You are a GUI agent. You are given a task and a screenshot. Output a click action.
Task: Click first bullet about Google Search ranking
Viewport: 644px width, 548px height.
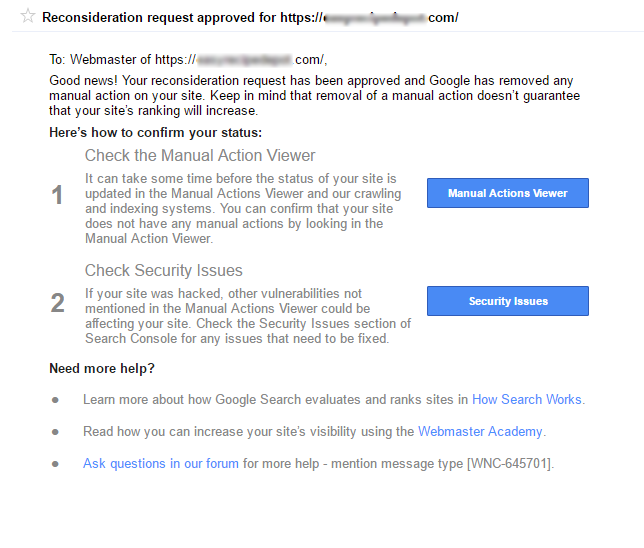tap(334, 399)
